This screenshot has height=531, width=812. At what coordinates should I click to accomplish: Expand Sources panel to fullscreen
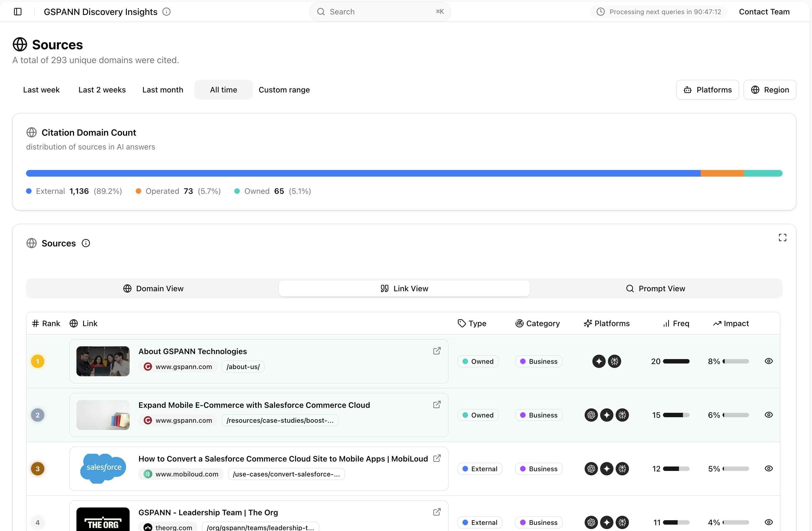pos(782,237)
